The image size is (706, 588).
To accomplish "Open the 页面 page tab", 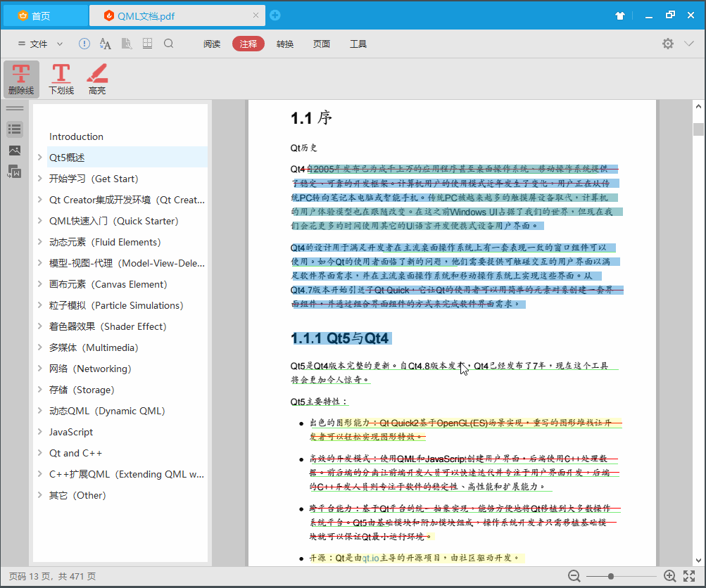I will [322, 44].
